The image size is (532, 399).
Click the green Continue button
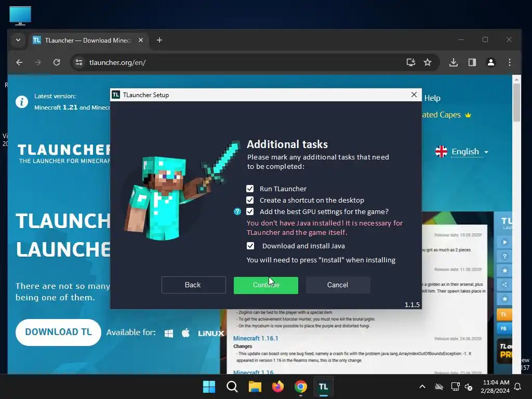pyautogui.click(x=265, y=285)
